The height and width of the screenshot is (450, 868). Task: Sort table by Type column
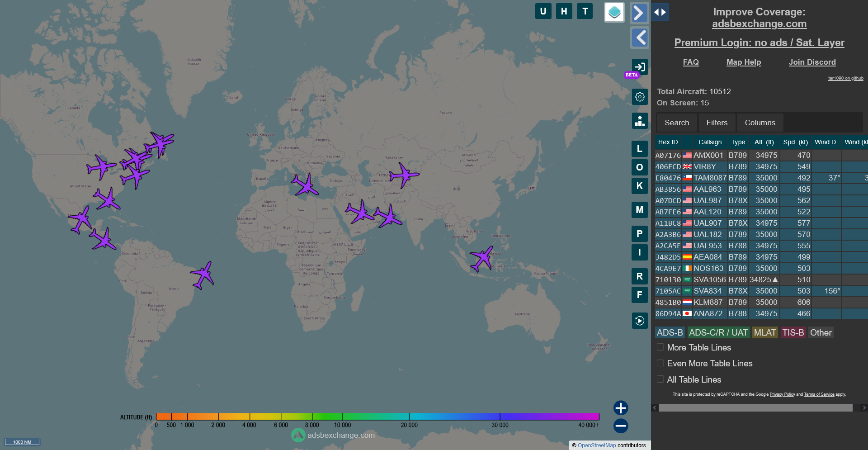click(738, 142)
